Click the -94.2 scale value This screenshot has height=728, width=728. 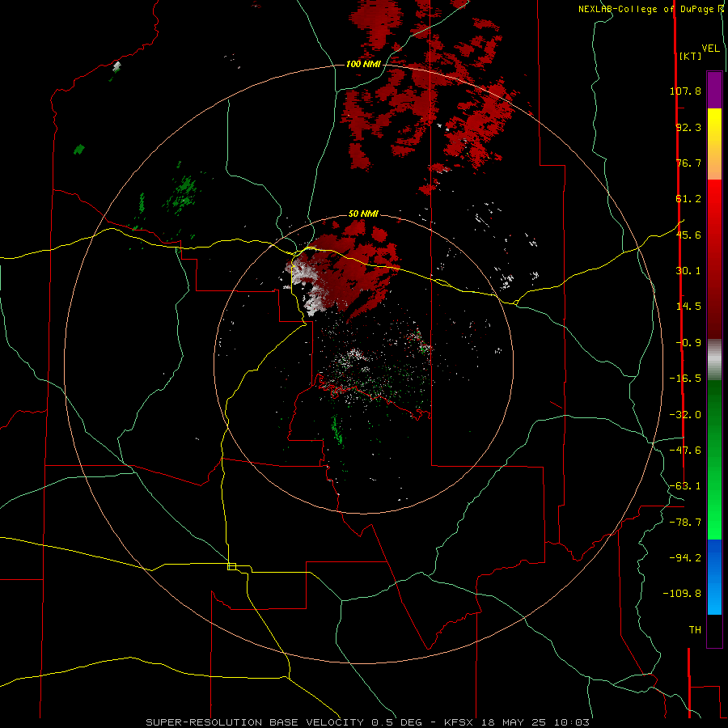(685, 557)
